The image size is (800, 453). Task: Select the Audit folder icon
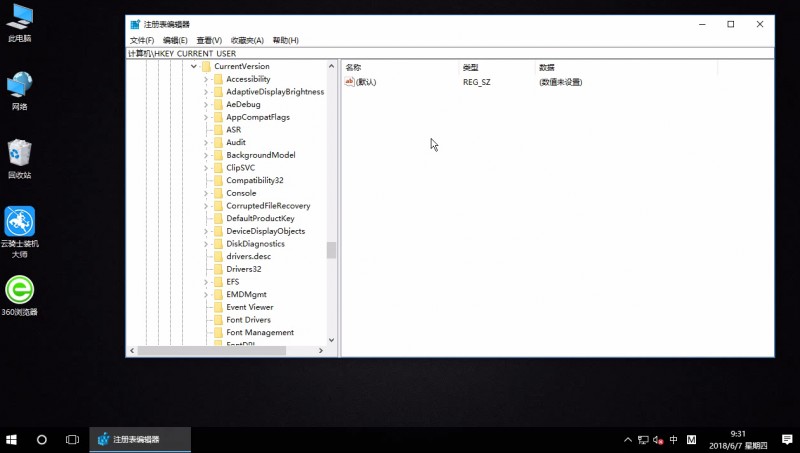[x=218, y=142]
